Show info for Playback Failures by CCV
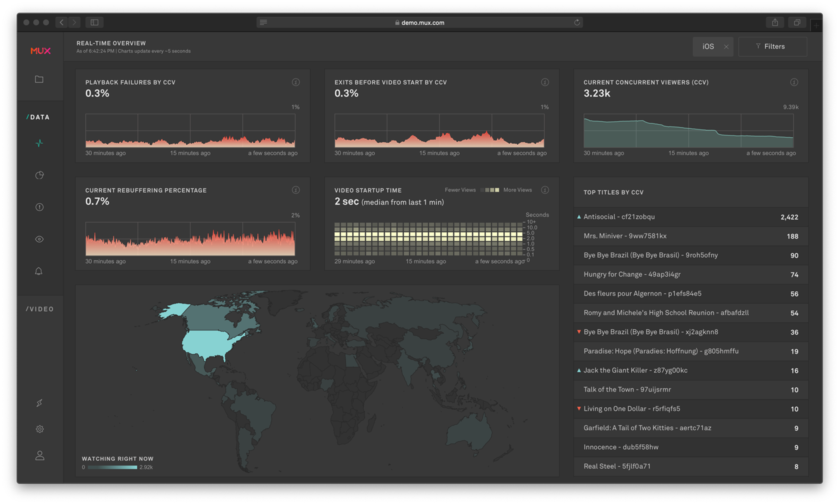Image resolution: width=839 pixels, height=504 pixels. pos(296,82)
